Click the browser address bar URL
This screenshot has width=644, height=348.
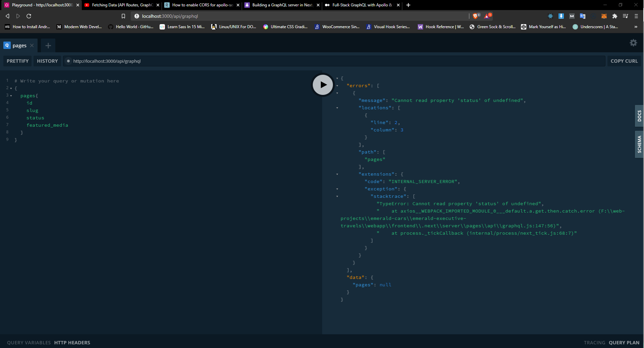coord(170,16)
